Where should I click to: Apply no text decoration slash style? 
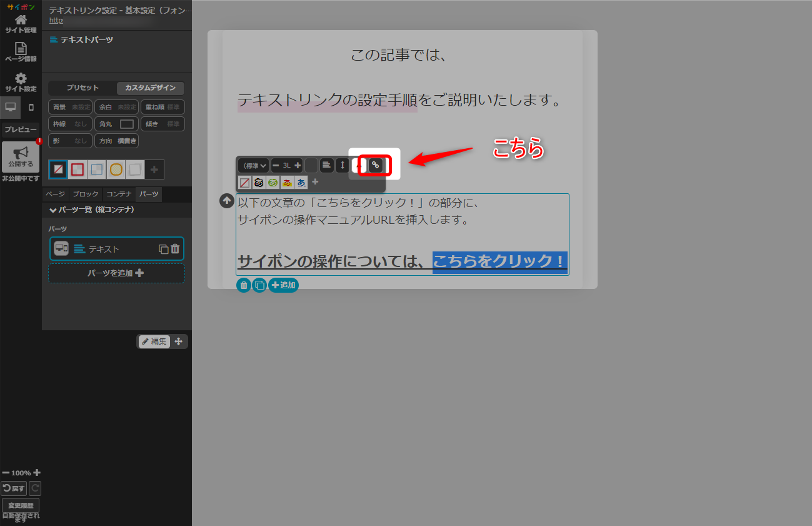click(244, 183)
